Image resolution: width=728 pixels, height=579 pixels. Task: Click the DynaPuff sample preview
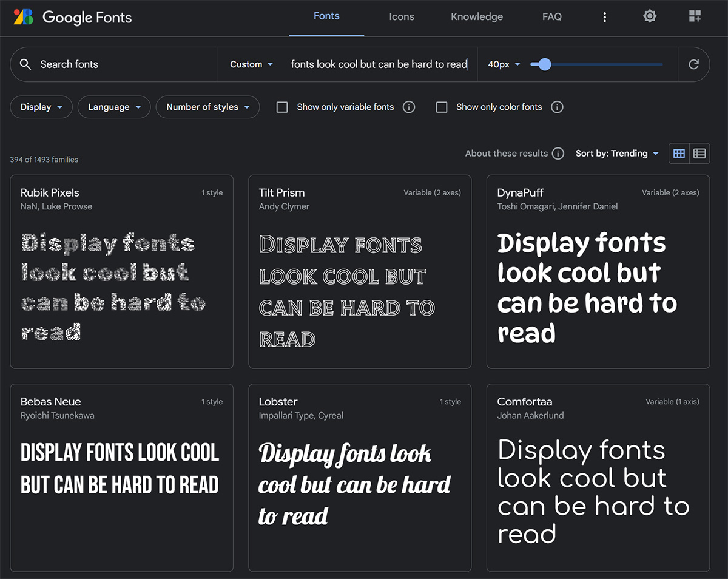coord(587,288)
